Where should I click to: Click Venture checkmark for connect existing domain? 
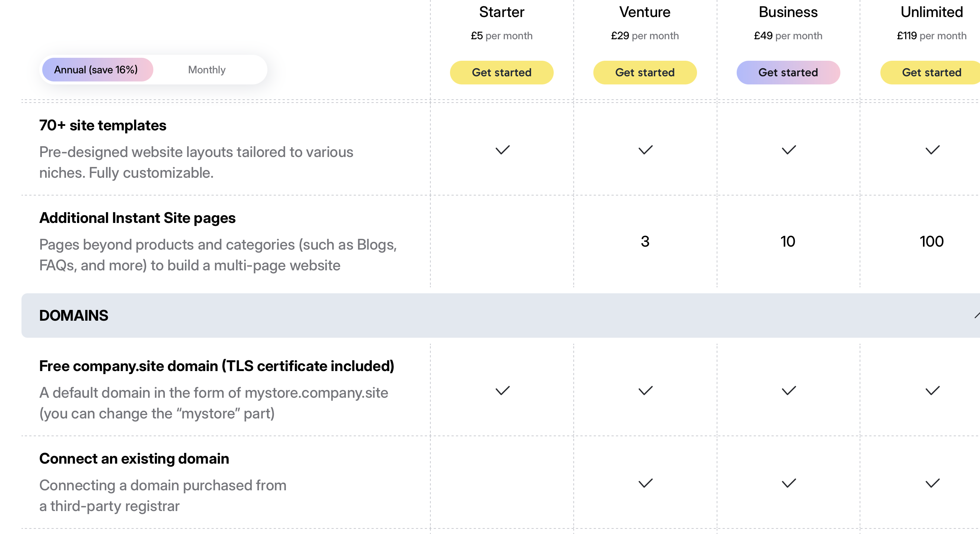tap(645, 483)
